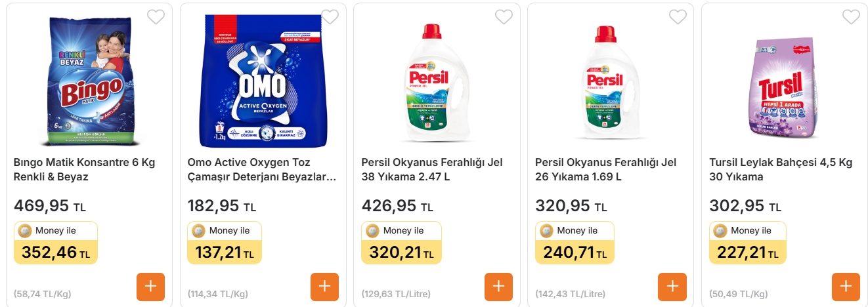The height and width of the screenshot is (307, 868).
Task: Click heart icon on Persil 26 Yıkama
Action: click(x=678, y=17)
